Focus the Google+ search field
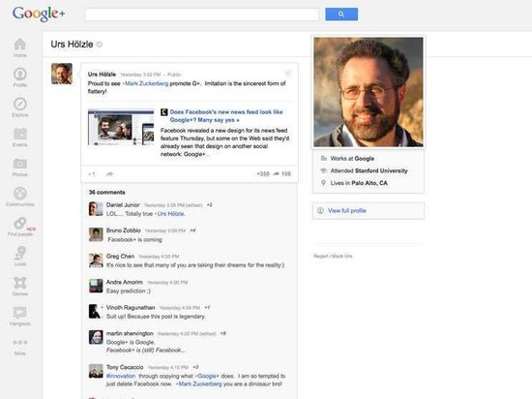Screen dimensions: 532x399 click(202, 15)
